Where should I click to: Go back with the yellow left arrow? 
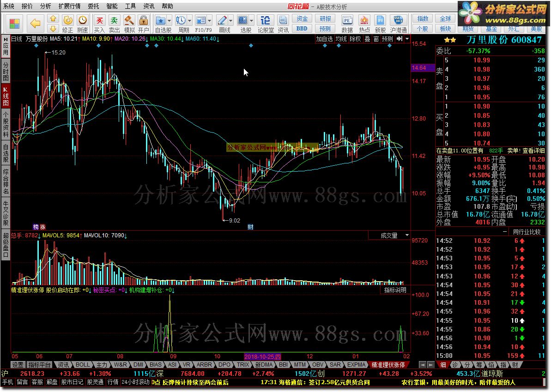point(36,24)
